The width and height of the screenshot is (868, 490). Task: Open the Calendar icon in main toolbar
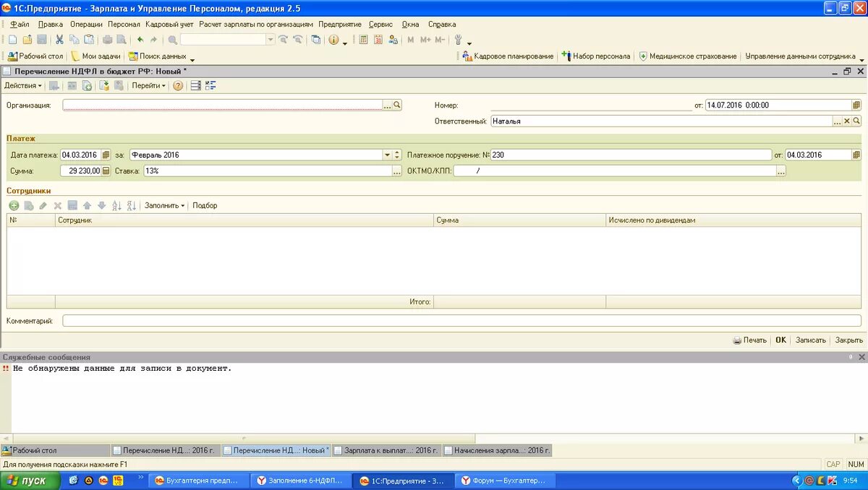(378, 40)
